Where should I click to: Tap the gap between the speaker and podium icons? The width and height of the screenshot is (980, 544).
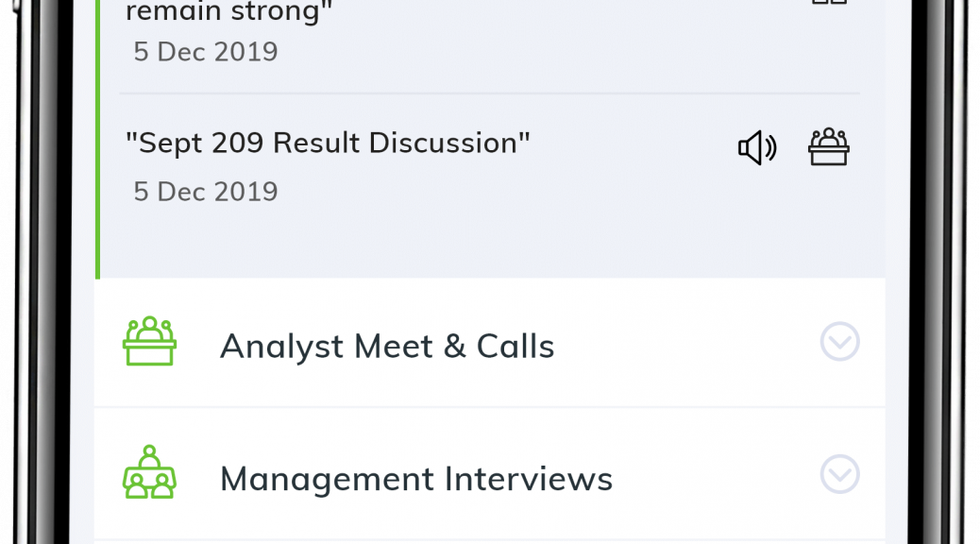[792, 147]
